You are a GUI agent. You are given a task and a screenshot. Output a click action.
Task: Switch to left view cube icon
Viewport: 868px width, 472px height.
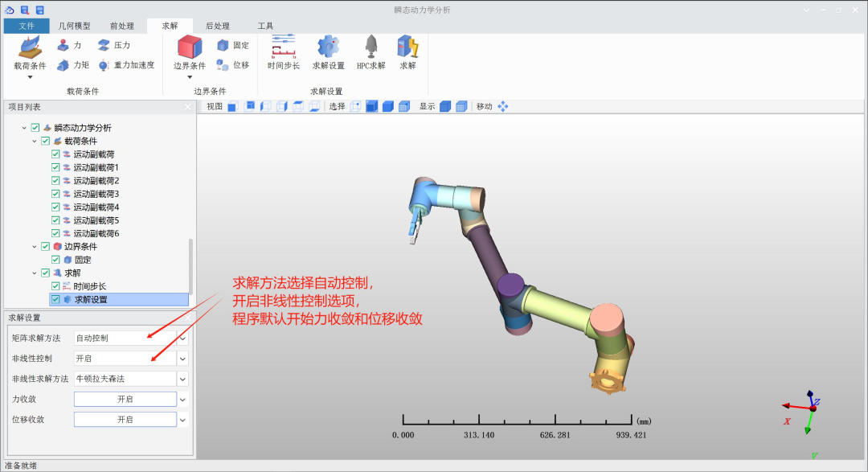point(265,106)
